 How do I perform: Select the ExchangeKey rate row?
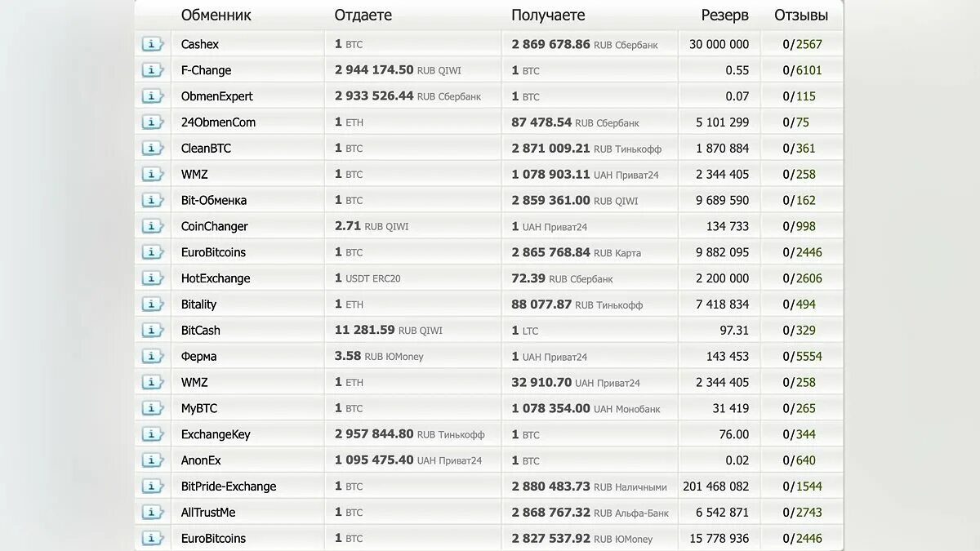pyautogui.click(x=490, y=434)
